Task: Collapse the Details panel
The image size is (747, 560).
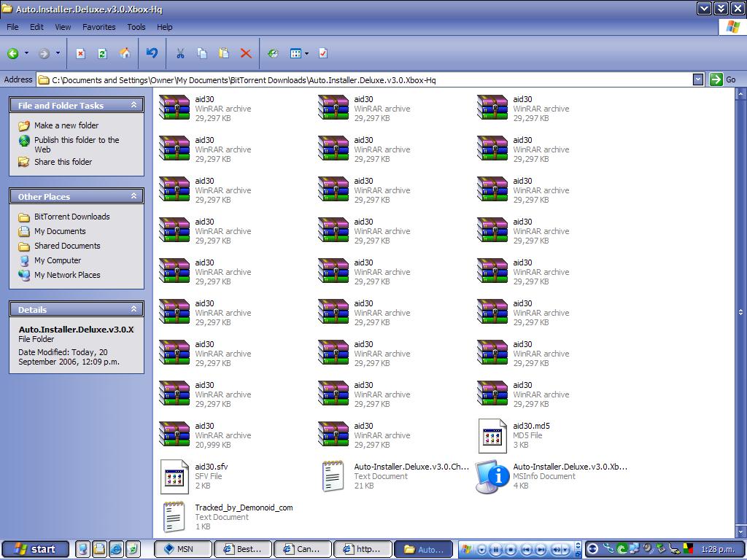Action: coord(134,309)
